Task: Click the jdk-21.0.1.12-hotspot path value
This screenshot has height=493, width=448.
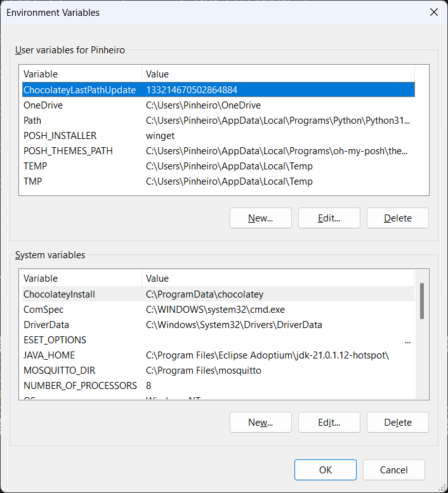Action: pyautogui.click(x=268, y=355)
